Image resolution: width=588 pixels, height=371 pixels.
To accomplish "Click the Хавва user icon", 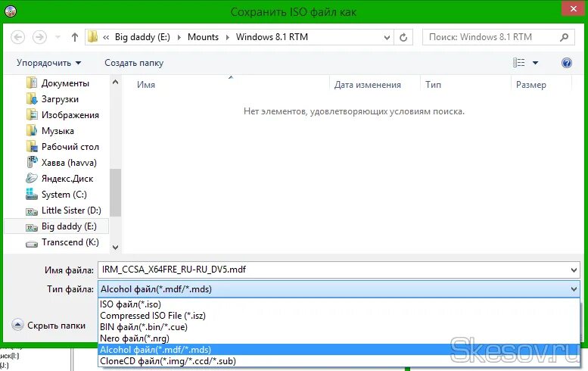I will (x=32, y=162).
